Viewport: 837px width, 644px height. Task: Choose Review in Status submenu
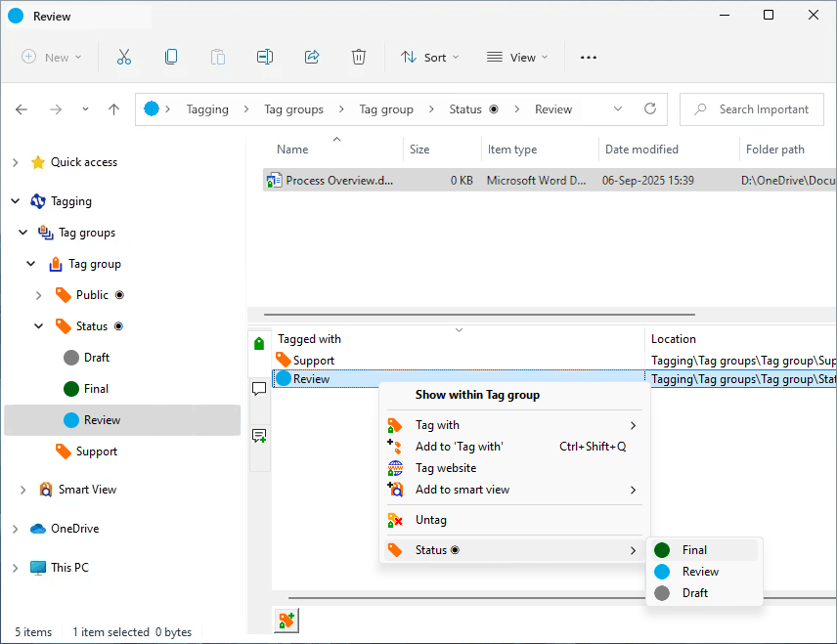[x=699, y=572]
